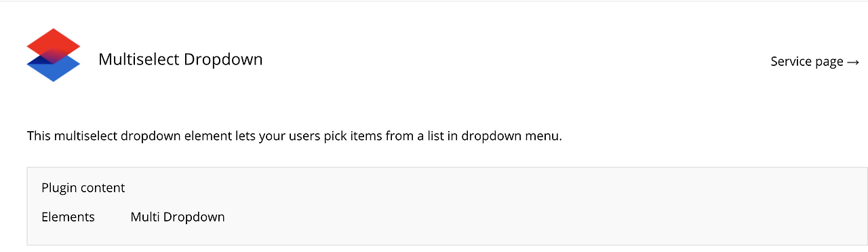This screenshot has height=252, width=868.
Task: Click the plugin description sentence
Action: (x=295, y=136)
